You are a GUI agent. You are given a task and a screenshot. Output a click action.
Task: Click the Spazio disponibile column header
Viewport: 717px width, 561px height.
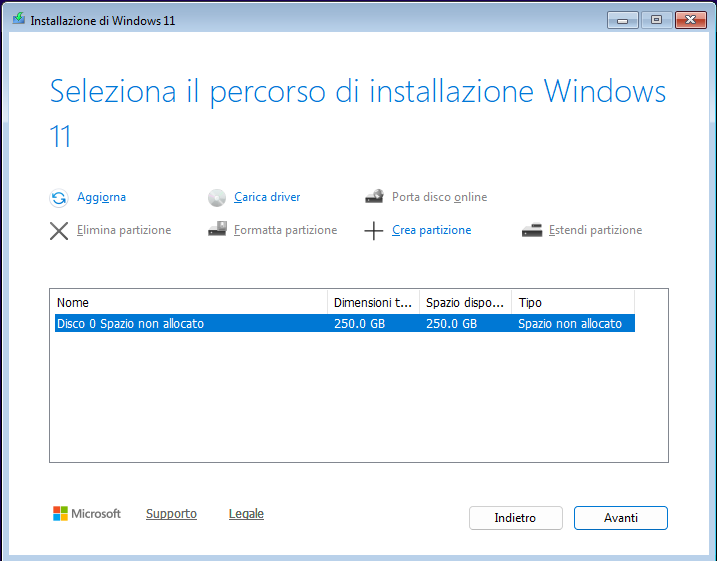click(x=464, y=302)
